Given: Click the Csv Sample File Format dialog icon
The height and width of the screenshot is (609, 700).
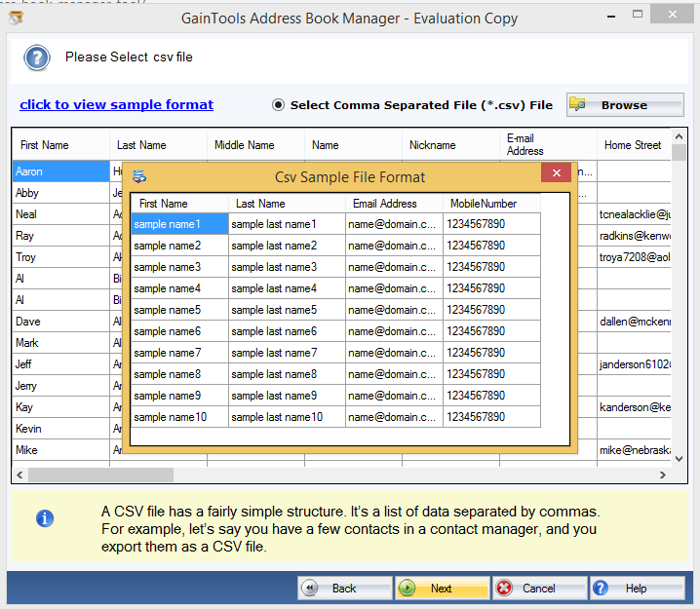Looking at the screenshot, I should [139, 176].
